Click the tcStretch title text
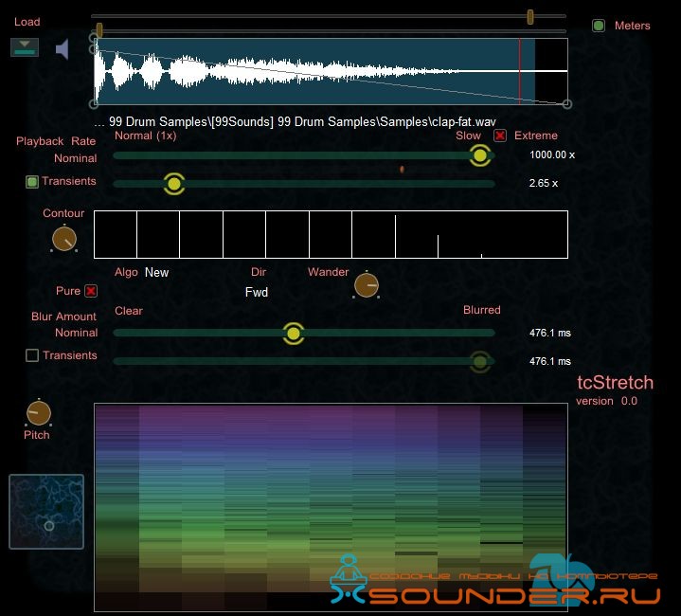Screen dimensions: 681x616 click(x=615, y=382)
